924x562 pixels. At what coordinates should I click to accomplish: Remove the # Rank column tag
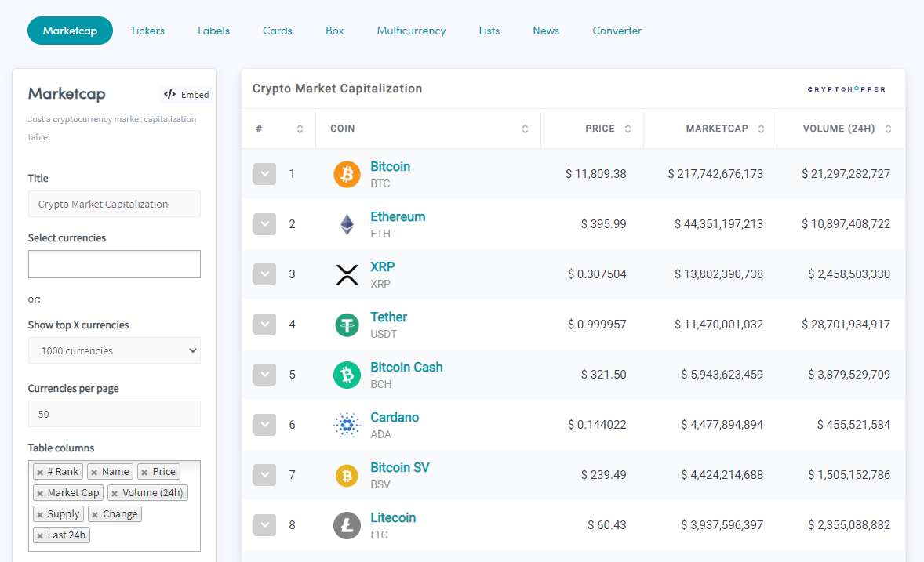point(40,473)
